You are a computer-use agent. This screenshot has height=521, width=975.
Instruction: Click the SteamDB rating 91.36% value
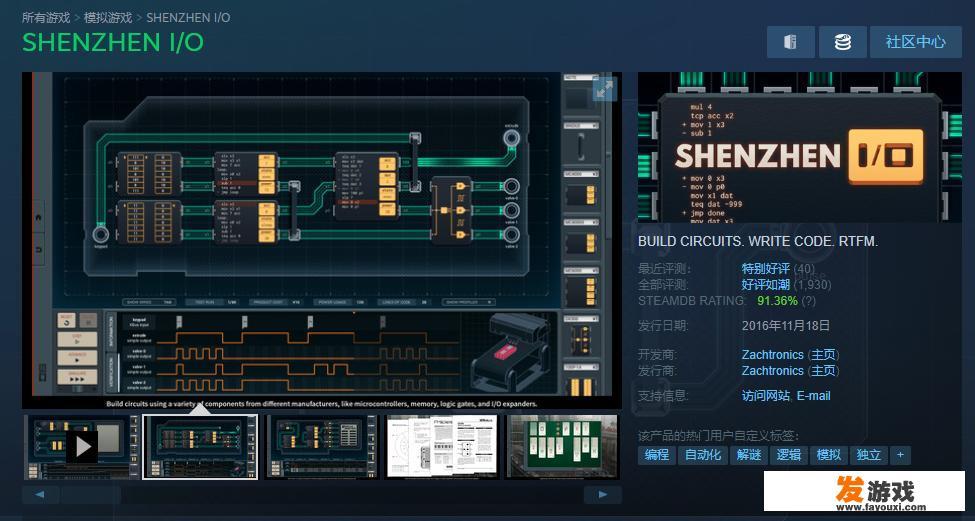point(777,301)
